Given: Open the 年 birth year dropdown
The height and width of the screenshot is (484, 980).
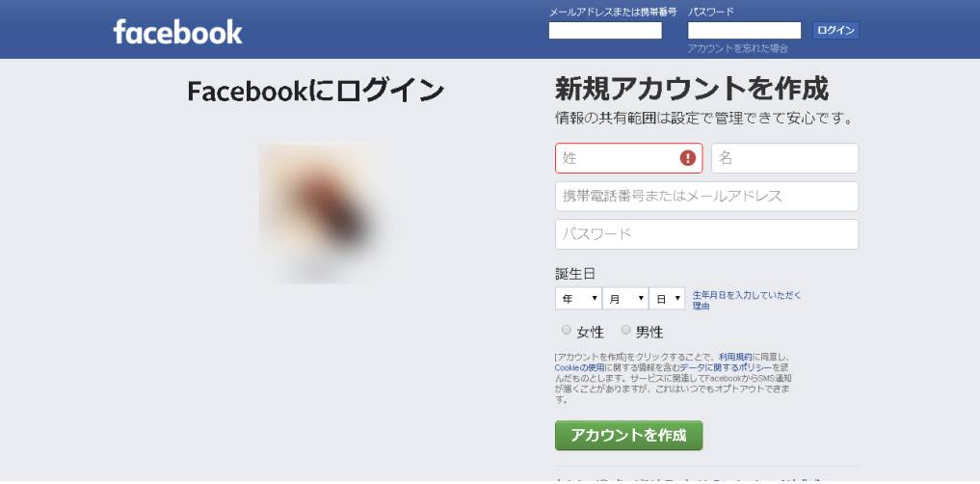Looking at the screenshot, I should 578,299.
